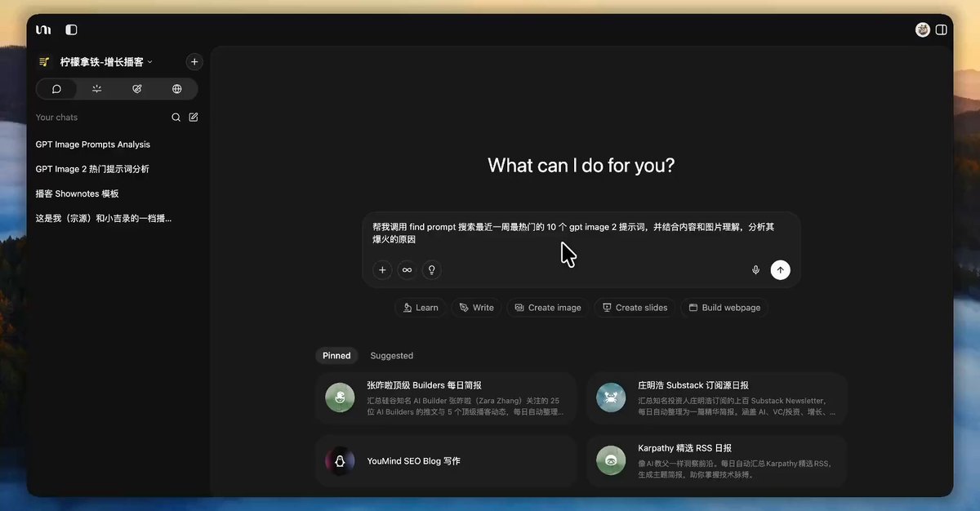Click the avatar icon of 张咋啦顶级 Builders card

[340, 398]
